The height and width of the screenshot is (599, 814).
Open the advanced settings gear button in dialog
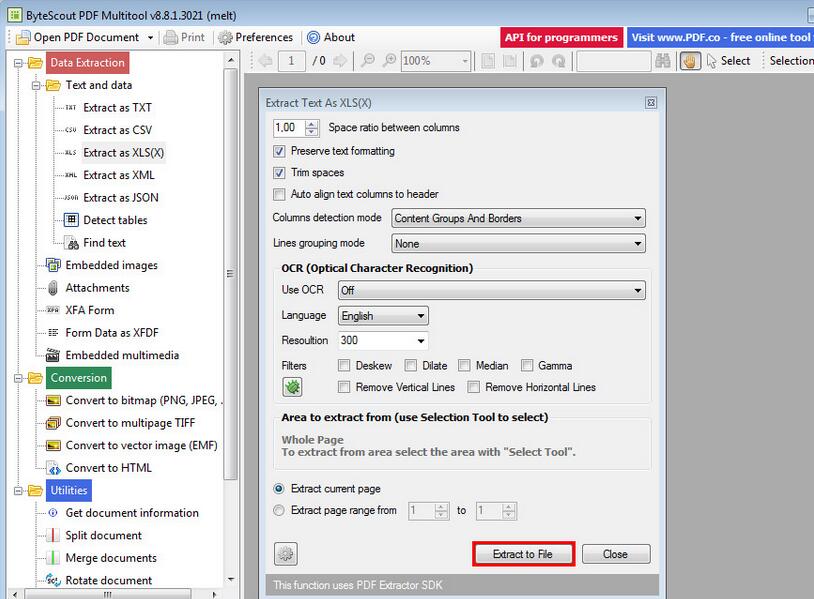(x=286, y=554)
